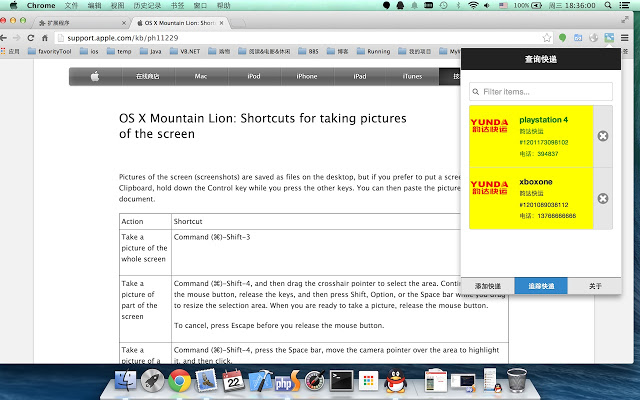
Task: Open the Trash in the Dock
Action: pyautogui.click(x=517, y=380)
